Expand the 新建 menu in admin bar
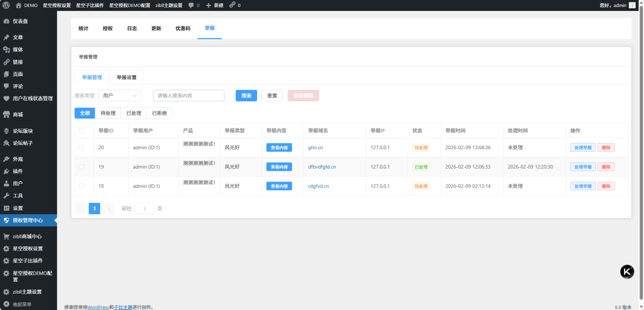 [214, 5]
